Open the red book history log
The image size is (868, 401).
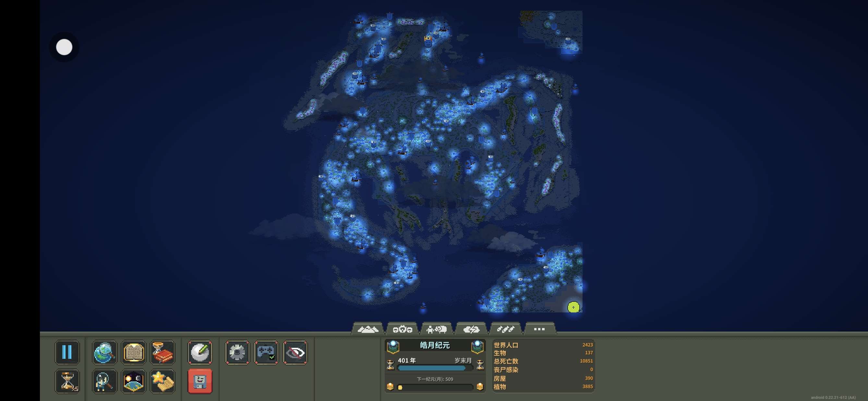163,352
